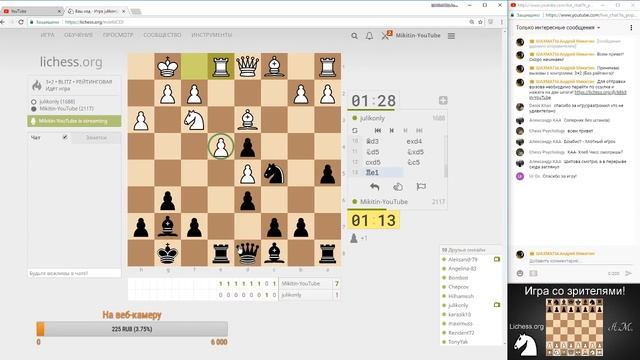The height and width of the screenshot is (360, 640).
Task: Switch to the YouTube browser tab
Action: 32,11
